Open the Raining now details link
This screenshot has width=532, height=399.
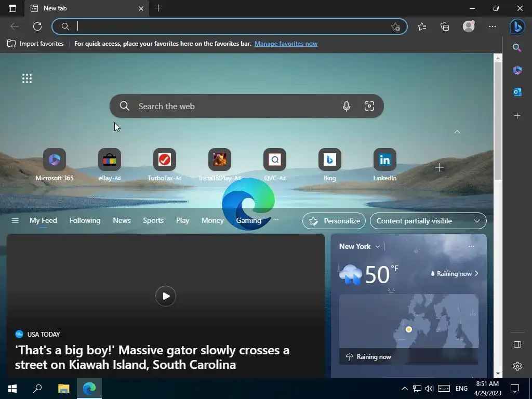point(454,273)
